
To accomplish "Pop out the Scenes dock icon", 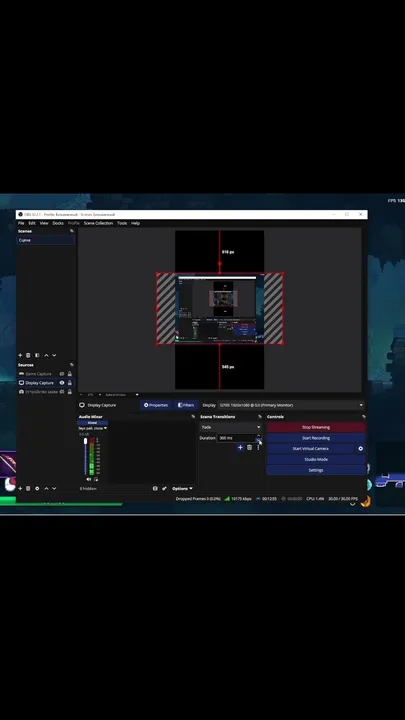I will (72, 231).
